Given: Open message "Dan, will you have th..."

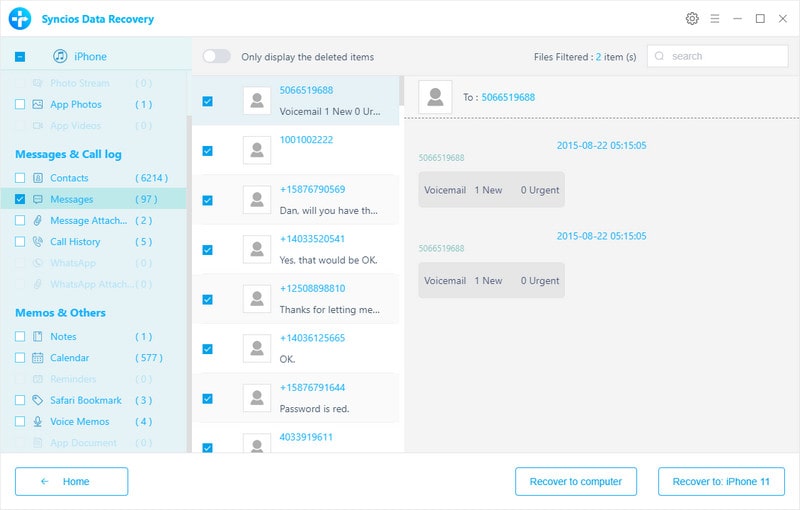Looking at the screenshot, I should pos(329,211).
